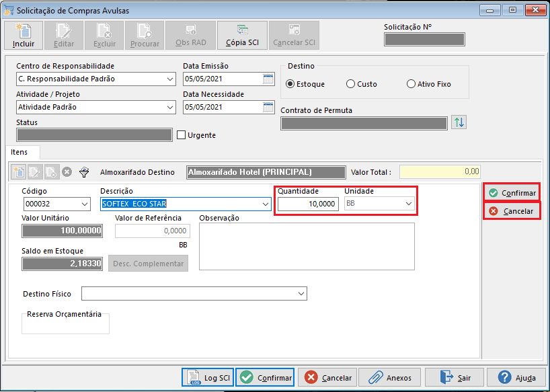Viewport: 550px width, 392px height.
Task: Click the Valor Unitário field showing 100,00000
Action: pos(62,231)
